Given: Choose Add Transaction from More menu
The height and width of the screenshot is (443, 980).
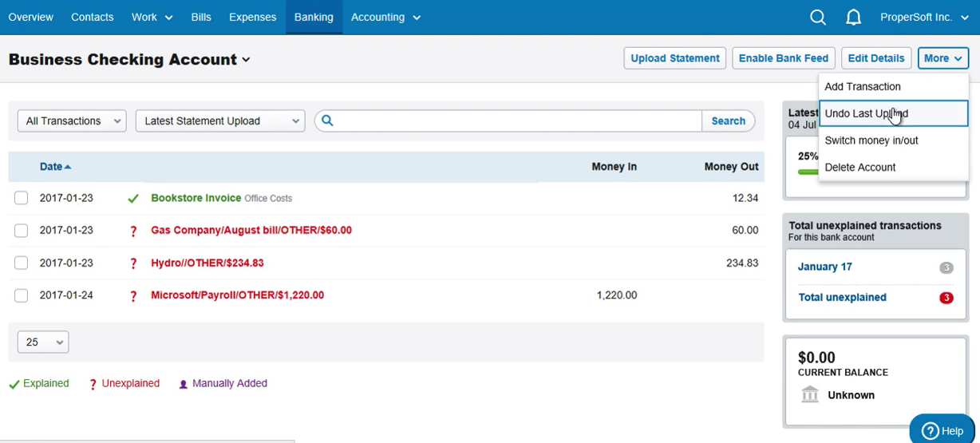Looking at the screenshot, I should pos(893,86).
